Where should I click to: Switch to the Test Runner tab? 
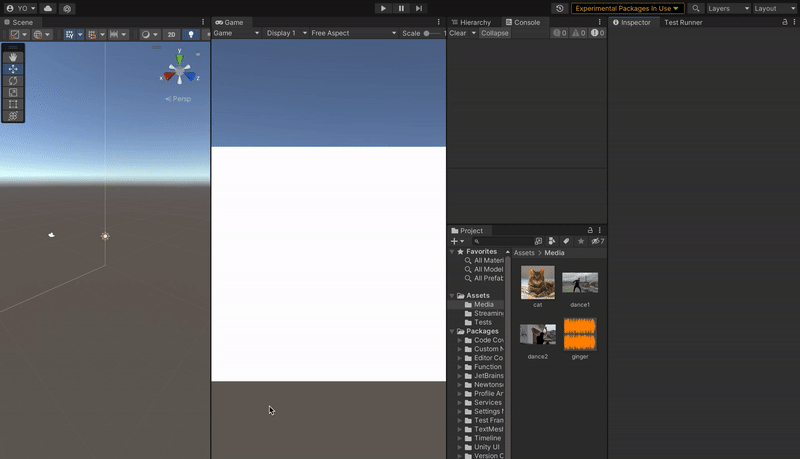[683, 22]
